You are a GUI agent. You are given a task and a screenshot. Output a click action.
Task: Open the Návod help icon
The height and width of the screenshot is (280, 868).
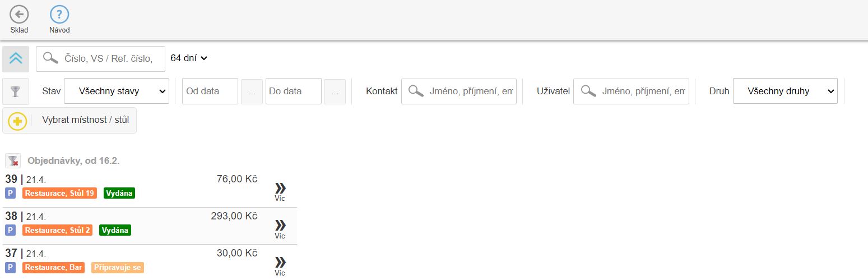pyautogui.click(x=59, y=15)
